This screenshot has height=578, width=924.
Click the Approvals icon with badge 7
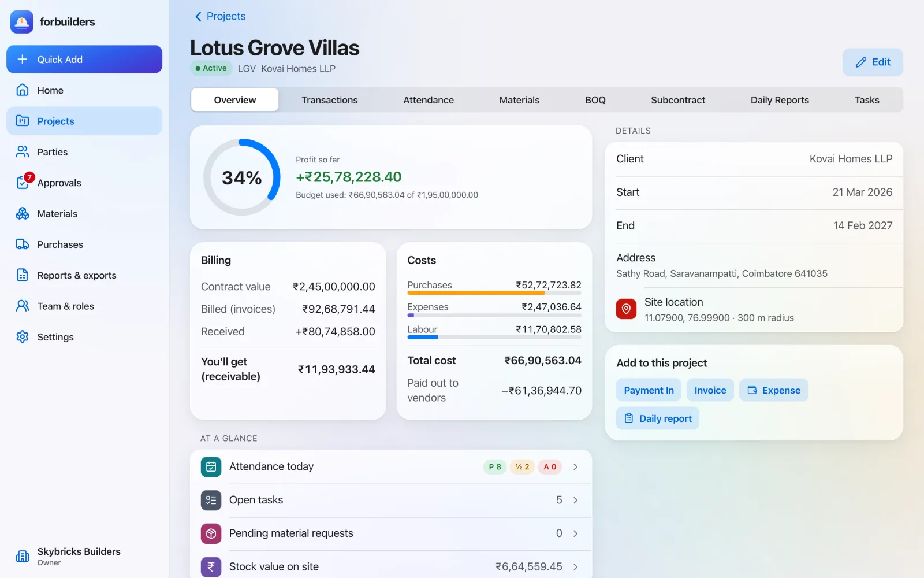pos(23,183)
